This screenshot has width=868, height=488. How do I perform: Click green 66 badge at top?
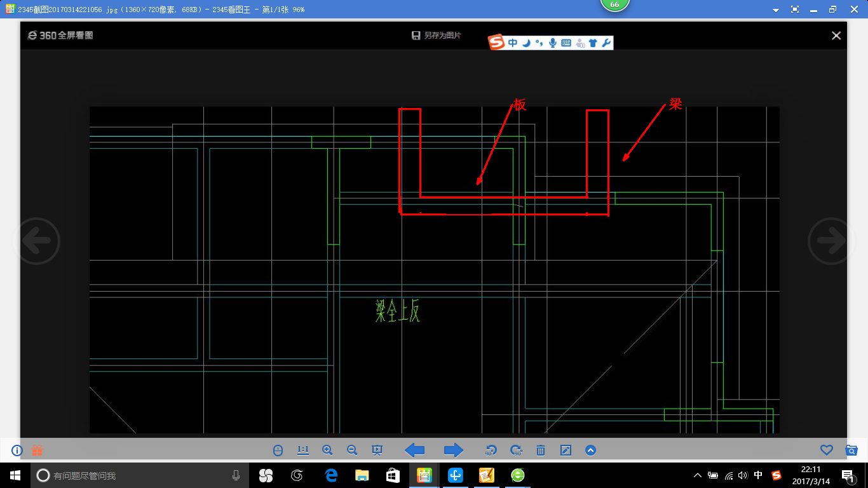(x=614, y=4)
